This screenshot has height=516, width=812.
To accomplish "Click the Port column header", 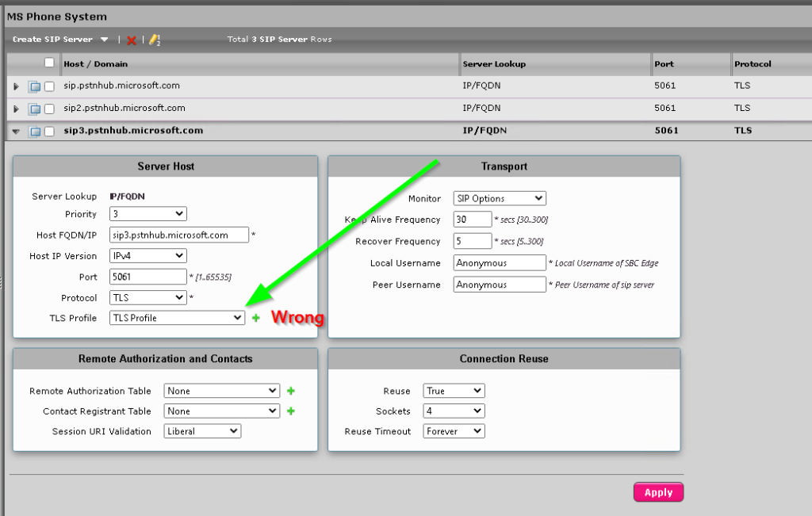I will coord(664,64).
